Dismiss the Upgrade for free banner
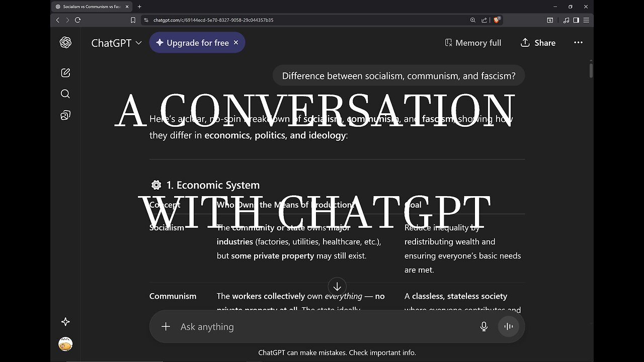644x362 pixels. point(236,43)
